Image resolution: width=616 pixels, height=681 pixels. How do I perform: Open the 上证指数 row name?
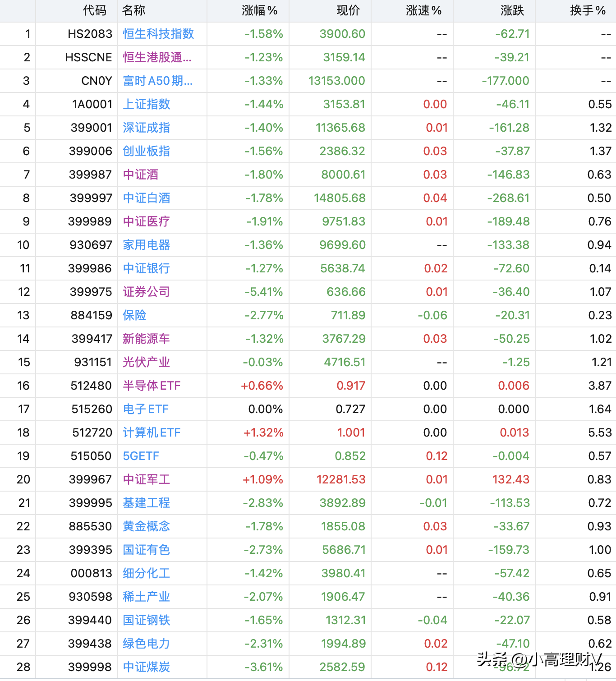tap(147, 104)
